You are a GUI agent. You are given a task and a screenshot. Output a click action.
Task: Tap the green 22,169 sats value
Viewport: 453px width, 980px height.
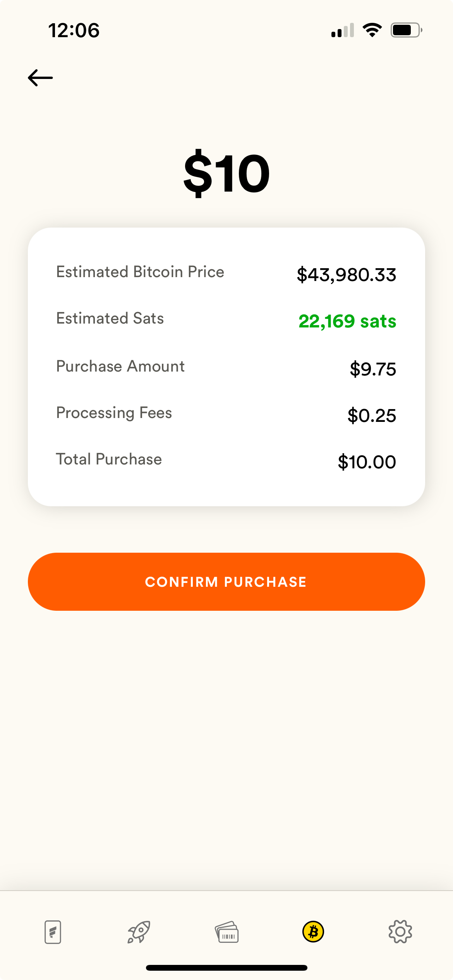pos(347,321)
